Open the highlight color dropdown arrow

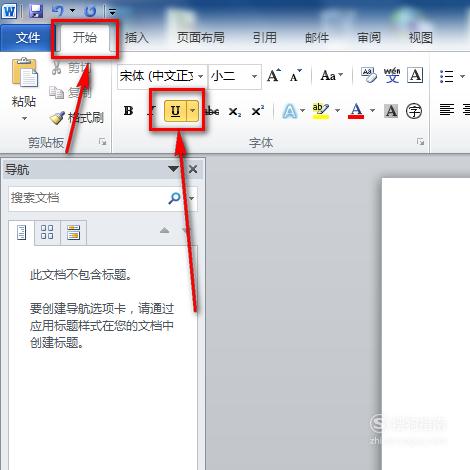coord(338,111)
